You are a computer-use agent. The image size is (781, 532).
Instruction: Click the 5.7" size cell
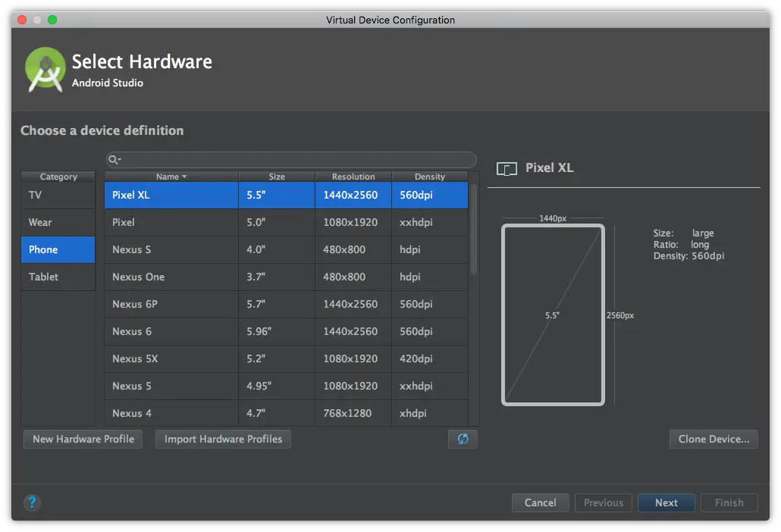pos(277,304)
